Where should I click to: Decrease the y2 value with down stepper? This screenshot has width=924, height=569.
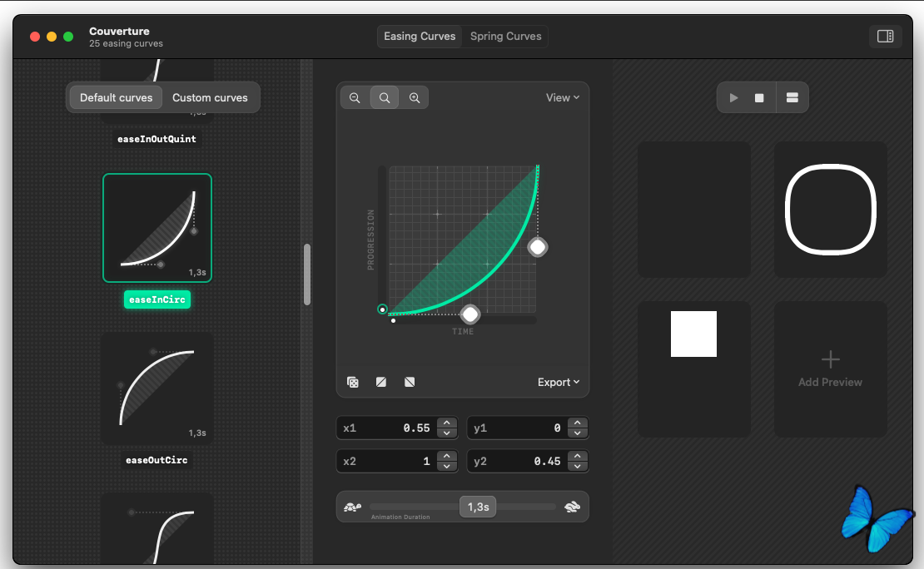(577, 466)
